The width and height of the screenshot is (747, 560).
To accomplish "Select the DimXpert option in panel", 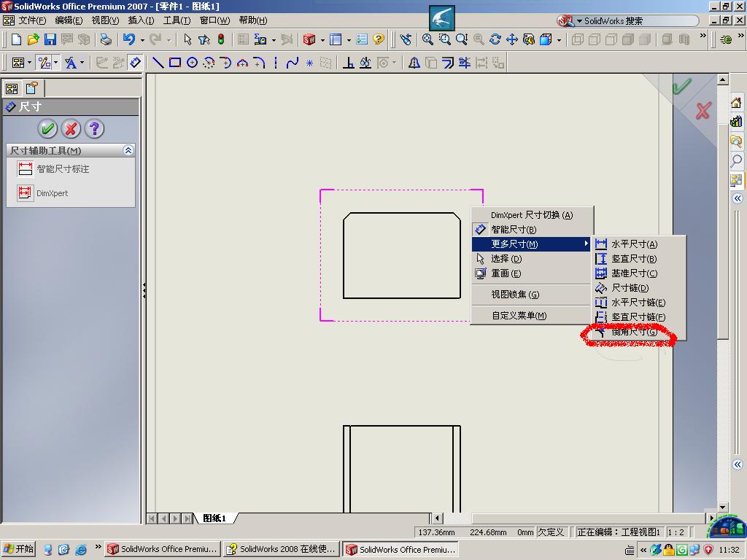I will coord(43,192).
